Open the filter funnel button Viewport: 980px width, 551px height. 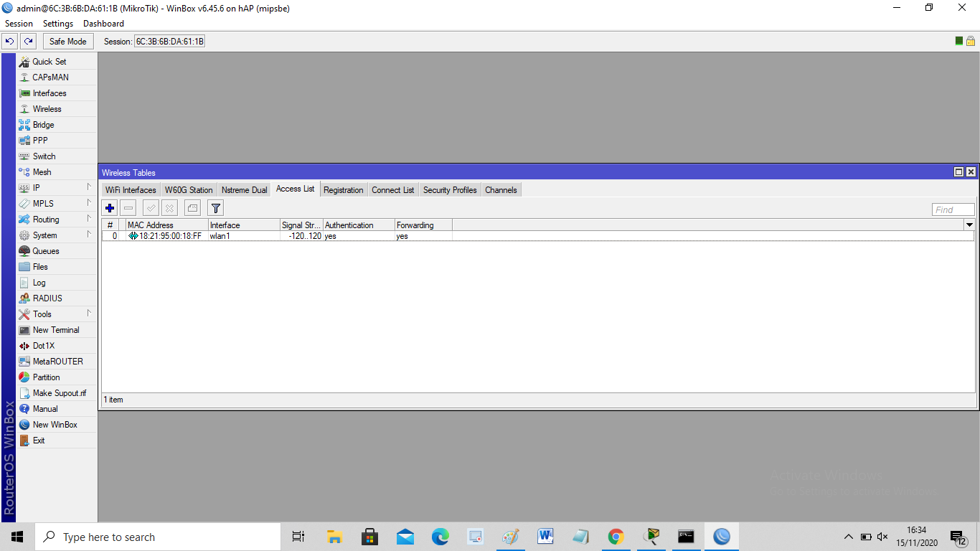tap(215, 208)
